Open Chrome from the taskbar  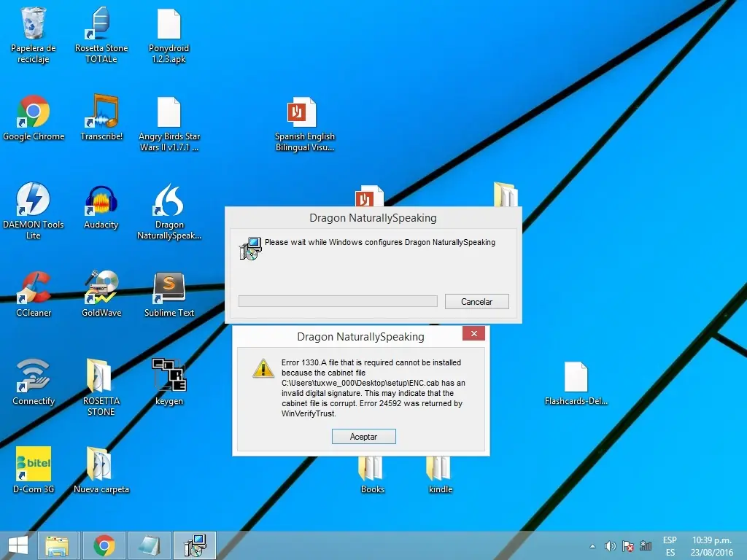pyautogui.click(x=104, y=545)
